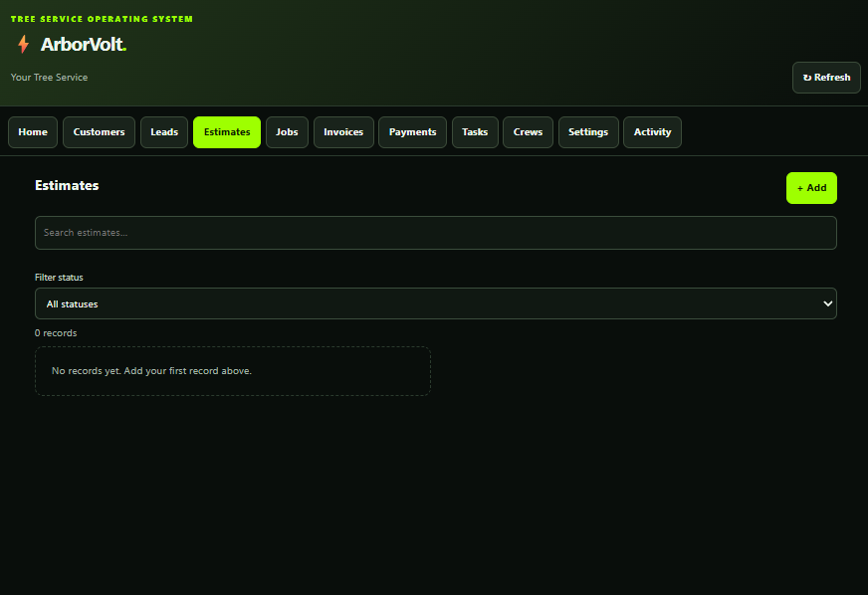Click the 'Your Tree Service' subtitle
The height and width of the screenshot is (595, 868).
[x=49, y=78]
